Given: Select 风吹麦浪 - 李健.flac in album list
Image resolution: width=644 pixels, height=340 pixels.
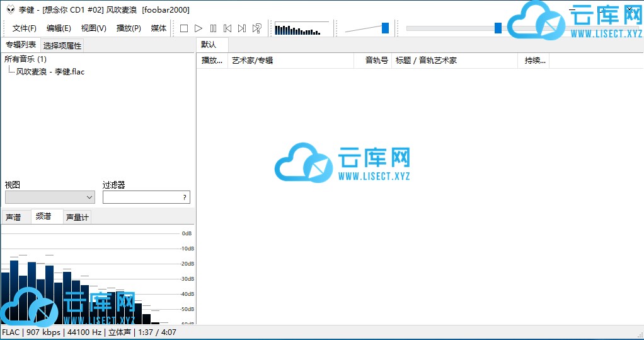Looking at the screenshot, I should [x=50, y=71].
